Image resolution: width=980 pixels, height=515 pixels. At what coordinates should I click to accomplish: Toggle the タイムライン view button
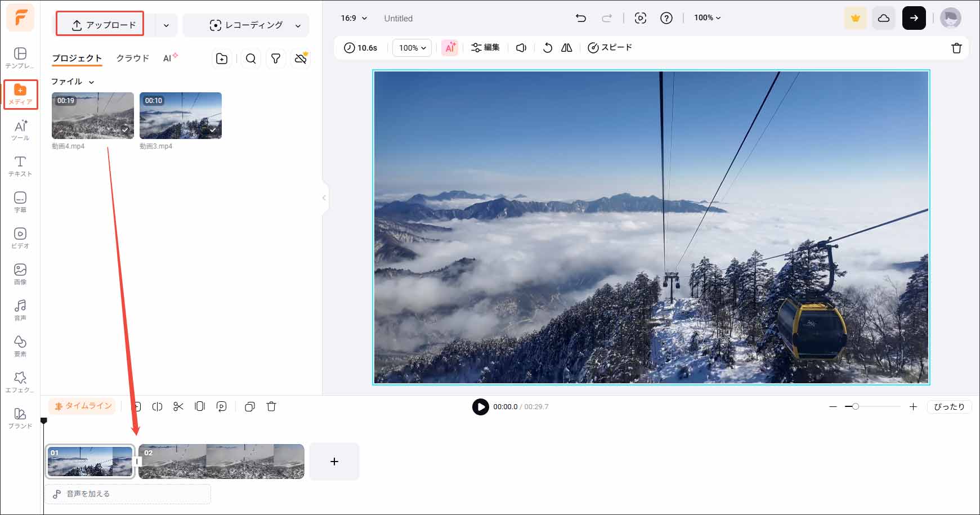coord(82,406)
